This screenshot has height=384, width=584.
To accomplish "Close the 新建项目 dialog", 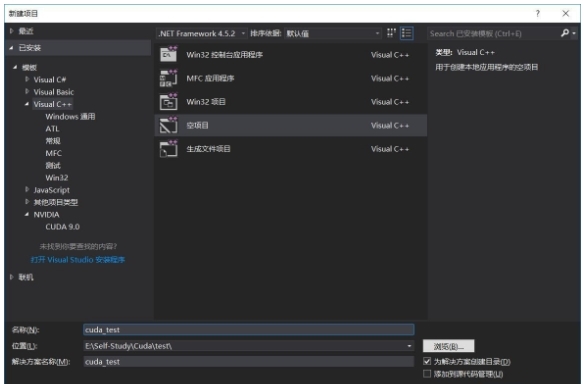I will tap(565, 13).
